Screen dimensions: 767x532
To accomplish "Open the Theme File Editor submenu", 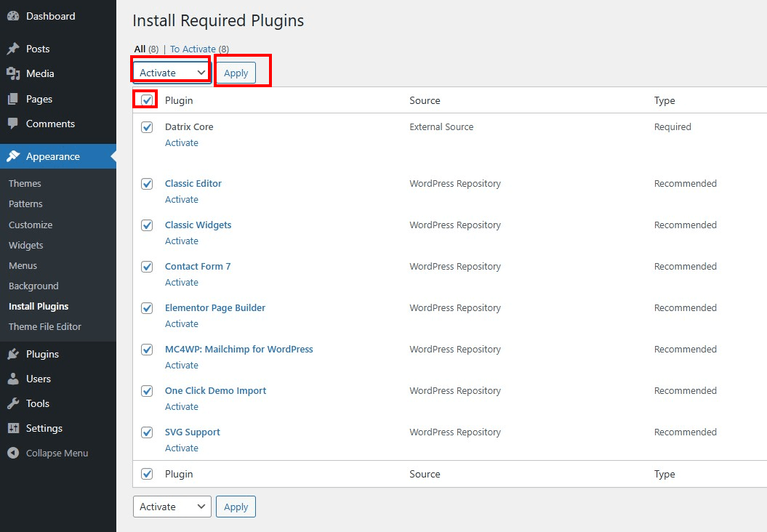I will pyautogui.click(x=44, y=326).
